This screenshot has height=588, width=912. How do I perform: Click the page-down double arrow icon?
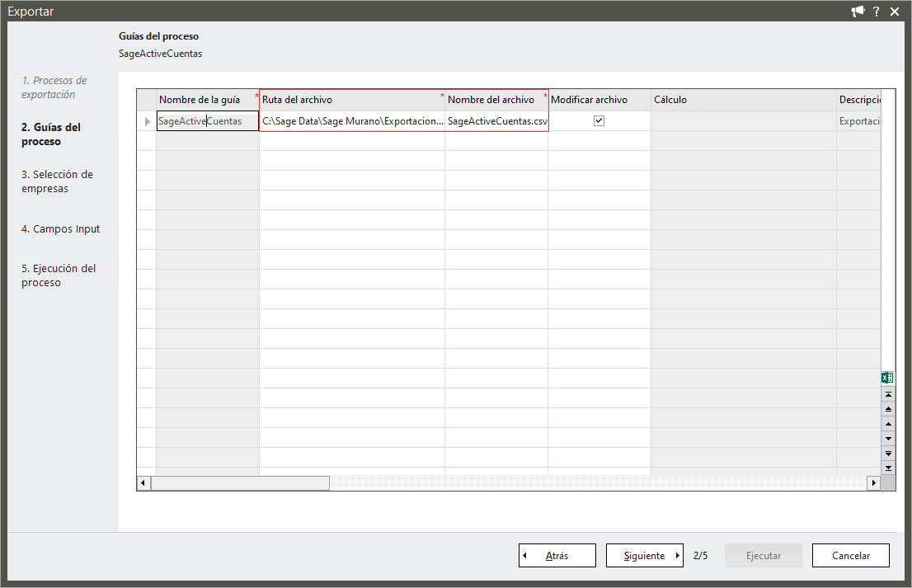pos(888,453)
